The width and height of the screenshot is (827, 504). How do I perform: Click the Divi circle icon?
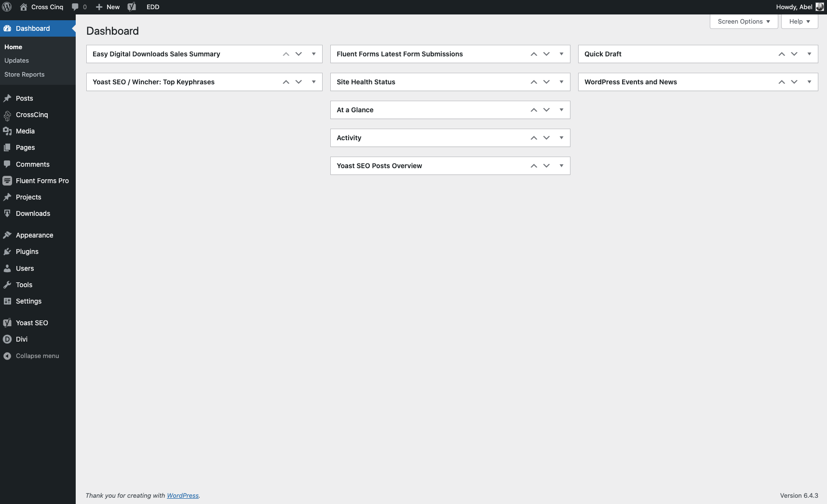coord(7,339)
